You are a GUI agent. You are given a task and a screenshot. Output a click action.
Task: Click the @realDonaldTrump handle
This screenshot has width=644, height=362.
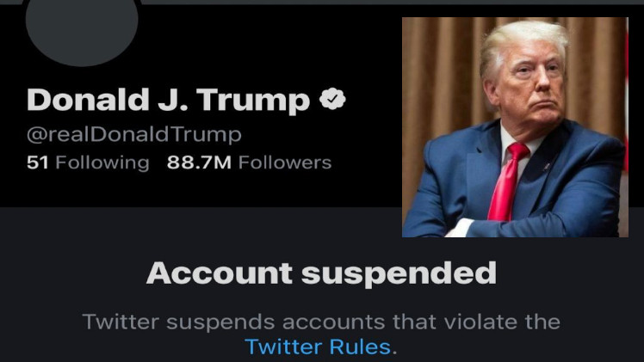[134, 134]
